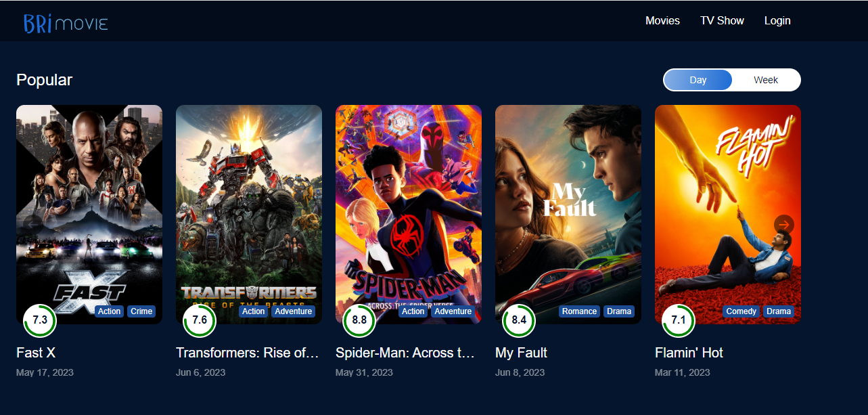This screenshot has width=868, height=415.
Task: Switch popular list to Week
Action: (x=766, y=80)
